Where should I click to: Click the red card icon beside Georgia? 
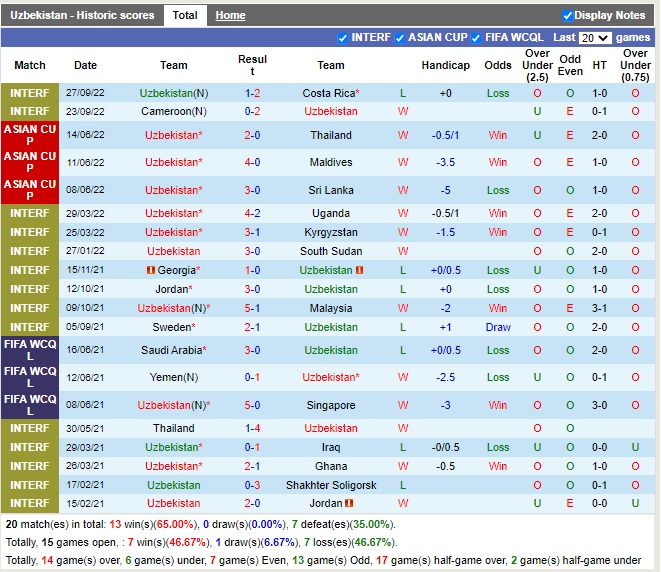click(x=151, y=271)
